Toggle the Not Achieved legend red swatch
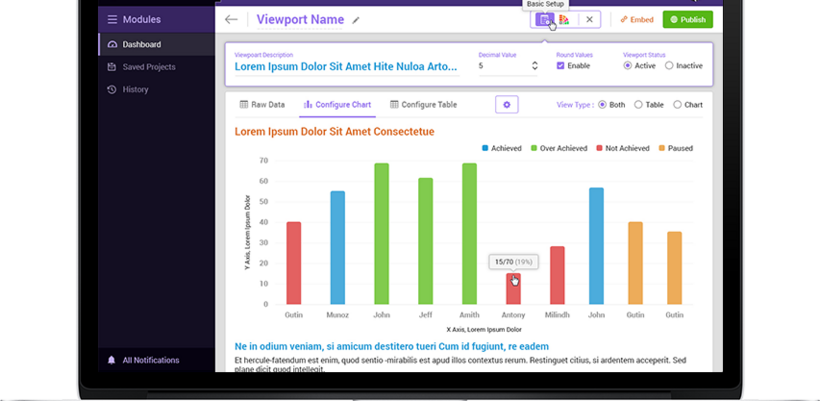The width and height of the screenshot is (820, 401). pyautogui.click(x=599, y=148)
